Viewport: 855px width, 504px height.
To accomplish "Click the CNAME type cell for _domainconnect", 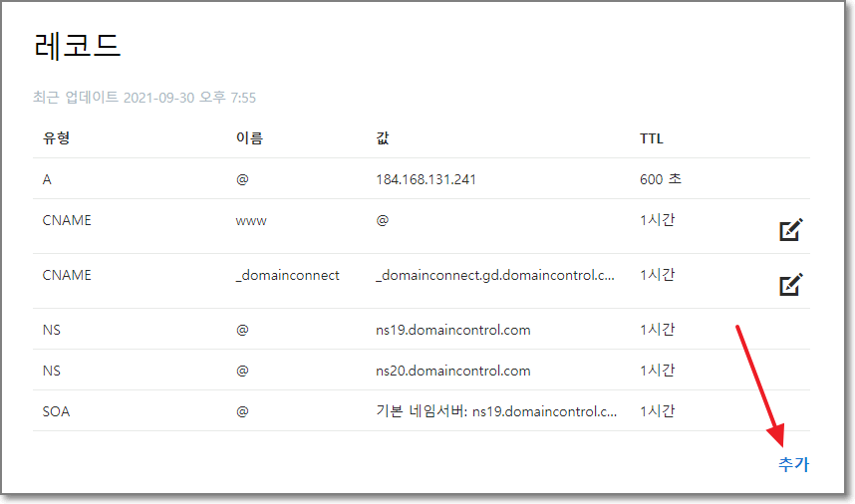I will pos(67,275).
